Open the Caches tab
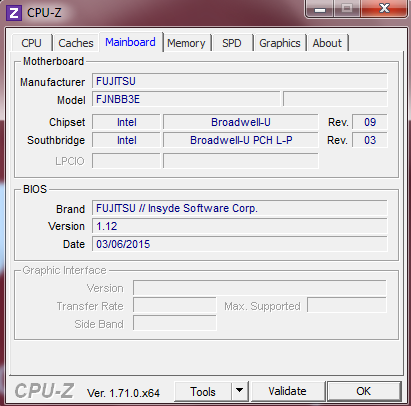This screenshot has width=411, height=406. [76, 43]
